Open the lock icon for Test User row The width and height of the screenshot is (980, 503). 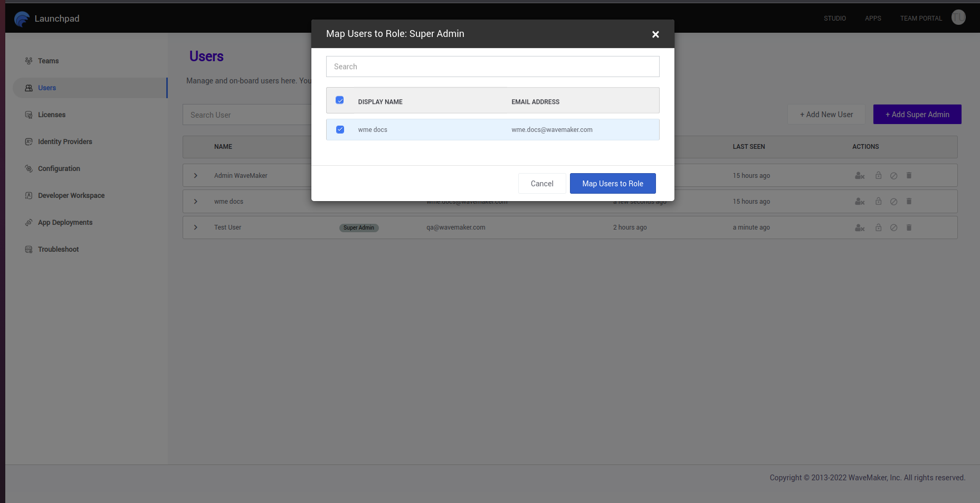[x=878, y=227]
